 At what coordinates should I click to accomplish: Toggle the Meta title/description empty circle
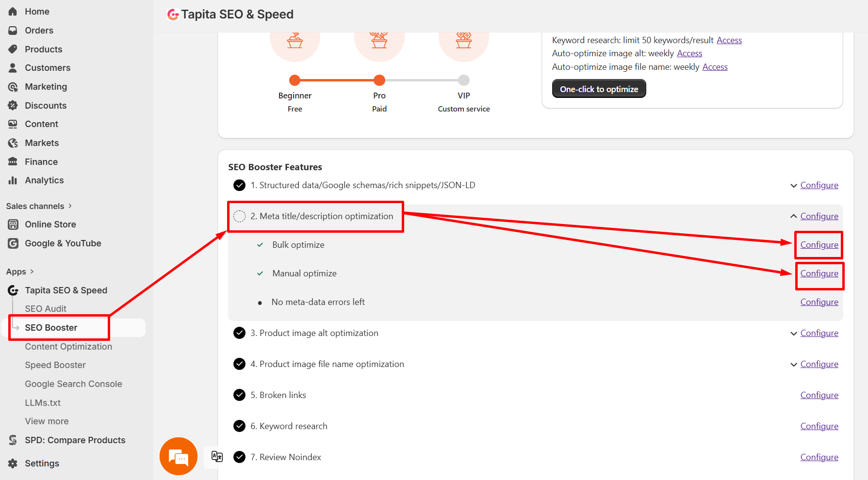tap(239, 216)
